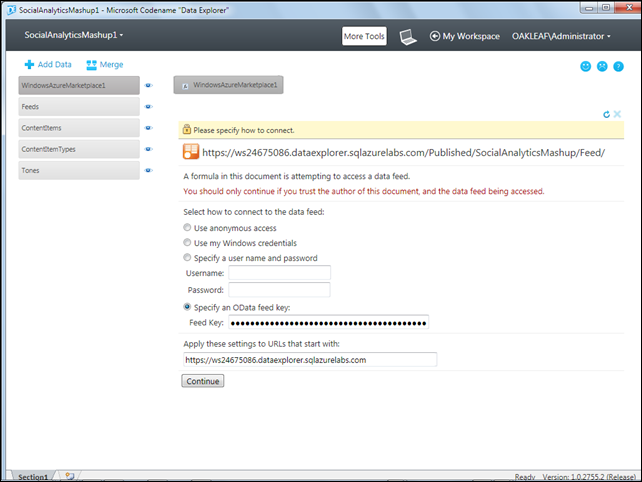The image size is (642, 482).
Task: Click the refresh icon above the prompt
Action: click(x=606, y=114)
